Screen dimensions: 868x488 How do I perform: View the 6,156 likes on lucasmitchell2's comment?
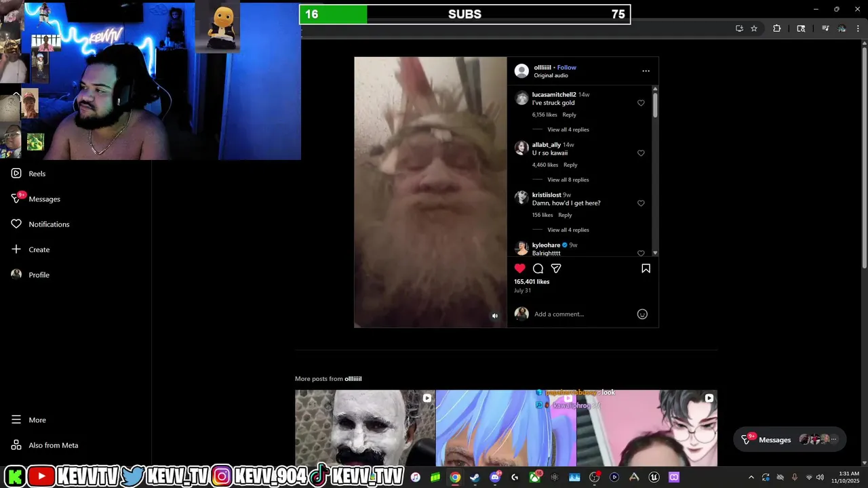pos(545,115)
